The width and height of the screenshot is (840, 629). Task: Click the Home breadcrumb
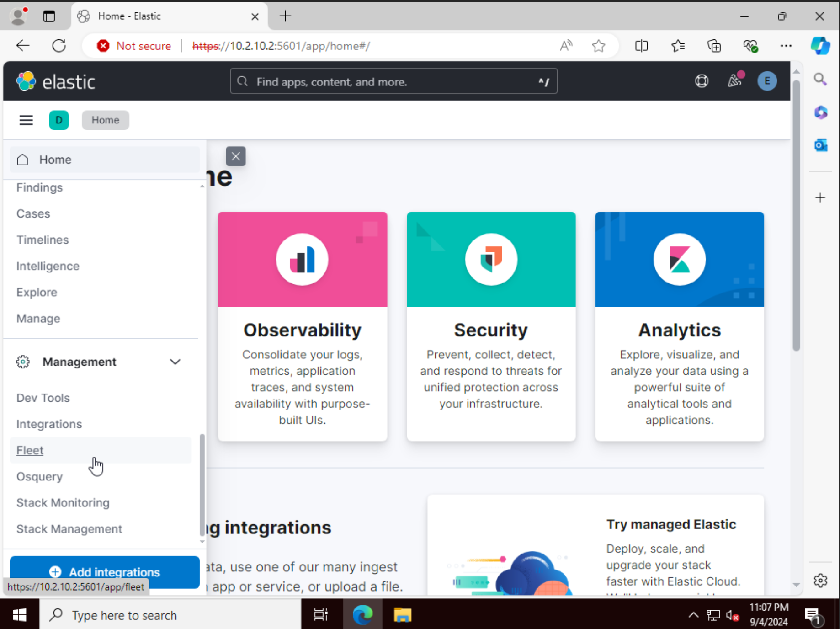[x=106, y=120]
